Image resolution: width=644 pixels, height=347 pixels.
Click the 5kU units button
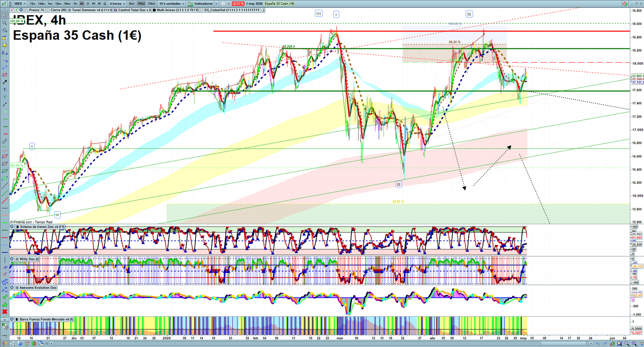131,4
